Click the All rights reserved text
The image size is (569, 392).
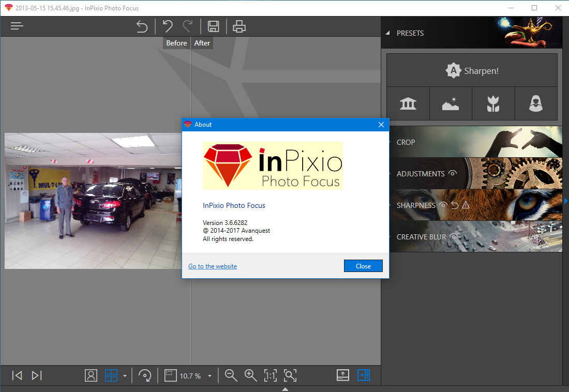point(228,239)
